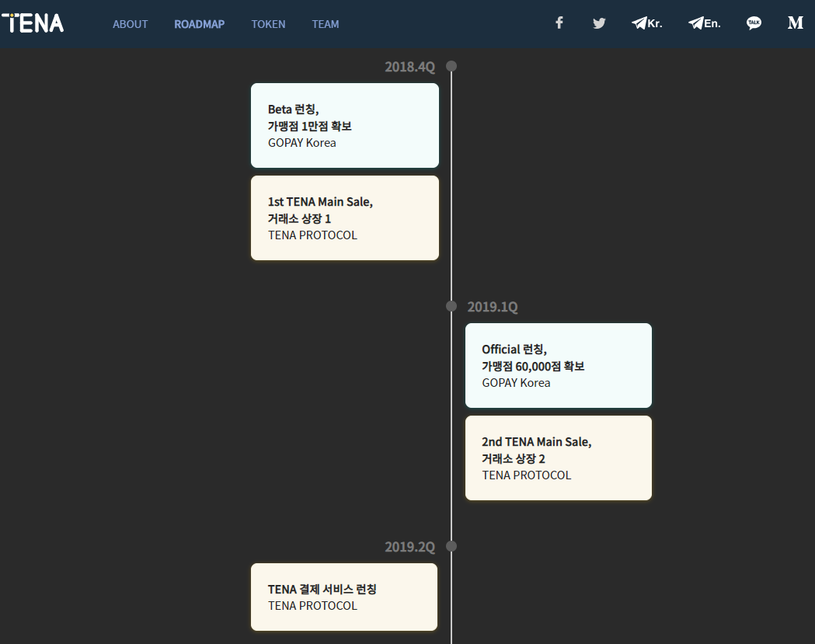Click the text '가맹점 1만점 확보'
The image size is (815, 644).
(310, 126)
